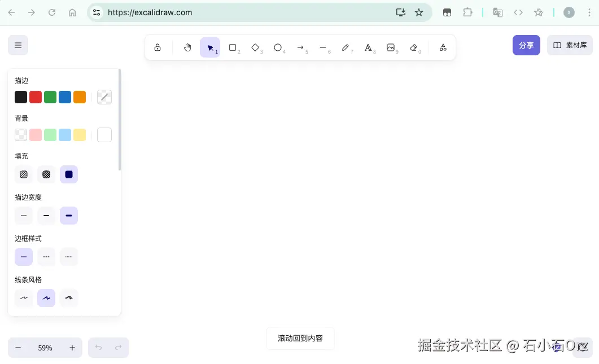The height and width of the screenshot is (364, 599).
Task: Toggle the canvas lock tool
Action: [x=158, y=47]
